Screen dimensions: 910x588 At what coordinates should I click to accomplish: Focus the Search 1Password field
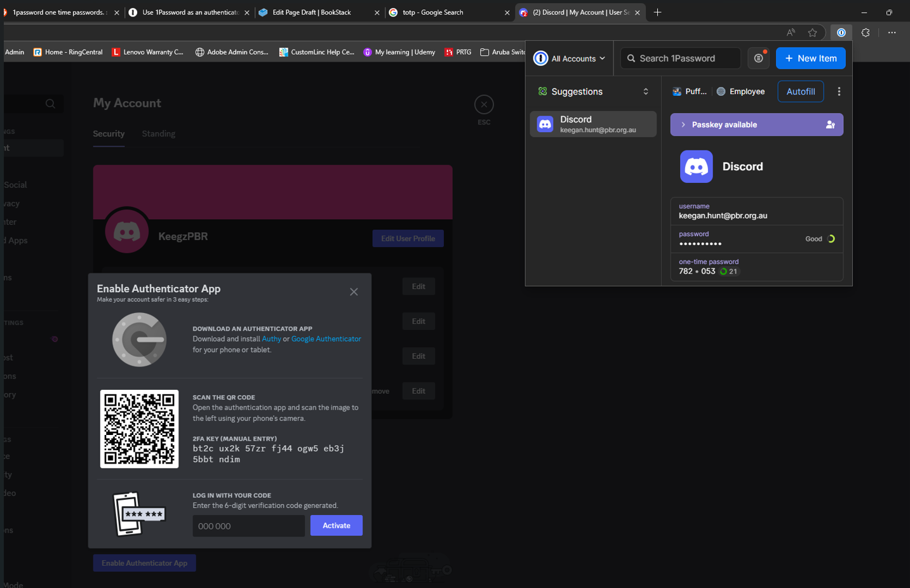click(680, 58)
